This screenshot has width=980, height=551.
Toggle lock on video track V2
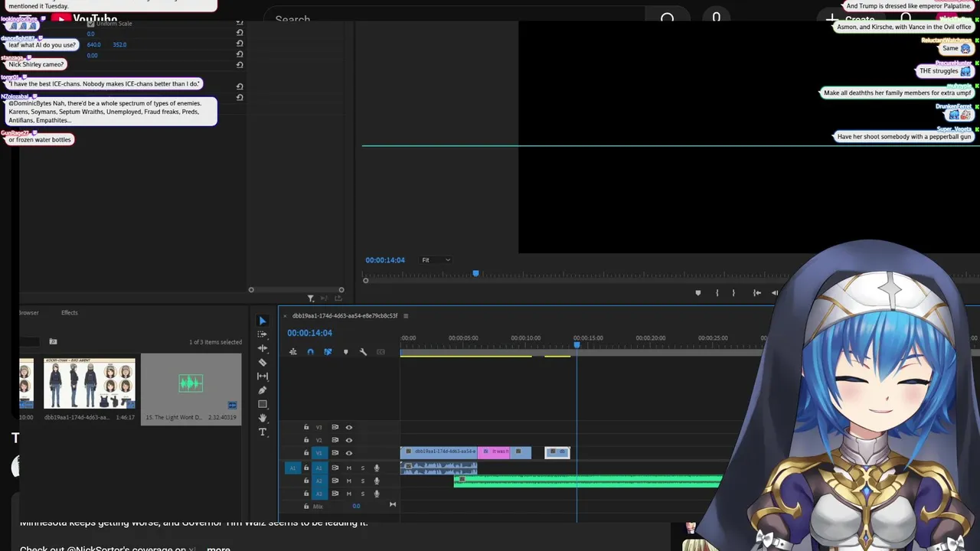[x=306, y=440]
